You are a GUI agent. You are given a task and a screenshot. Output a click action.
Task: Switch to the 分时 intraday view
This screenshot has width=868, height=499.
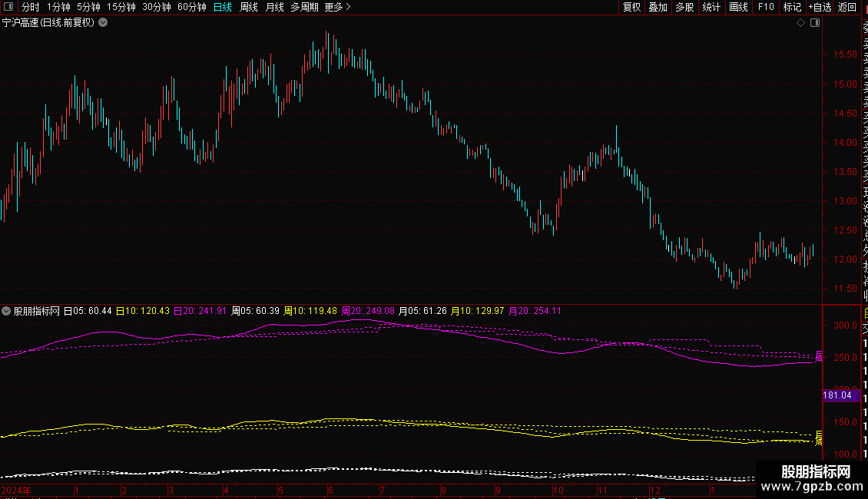31,7
